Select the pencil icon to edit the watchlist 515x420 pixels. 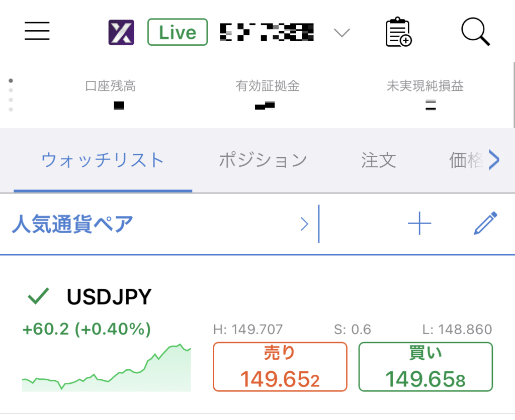(485, 223)
